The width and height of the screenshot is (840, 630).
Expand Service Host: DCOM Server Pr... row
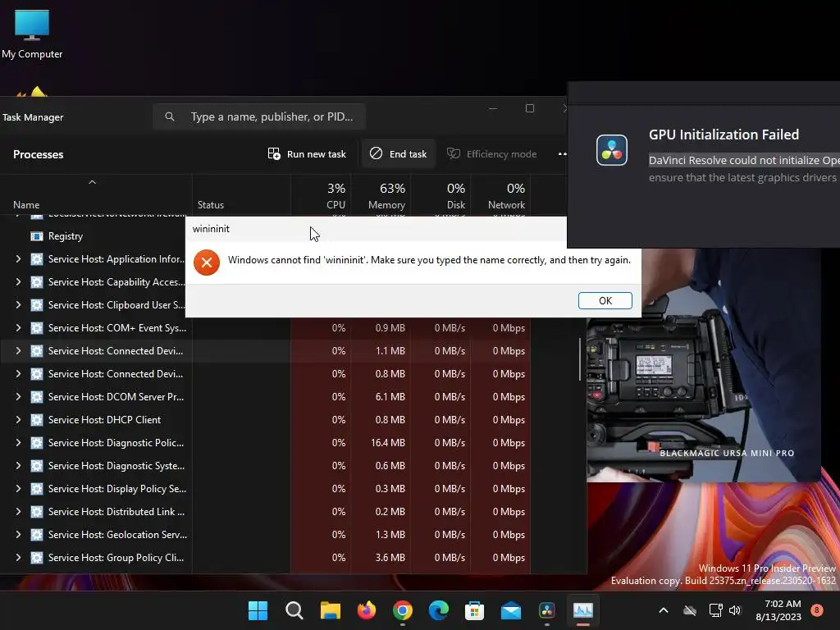pos(18,397)
